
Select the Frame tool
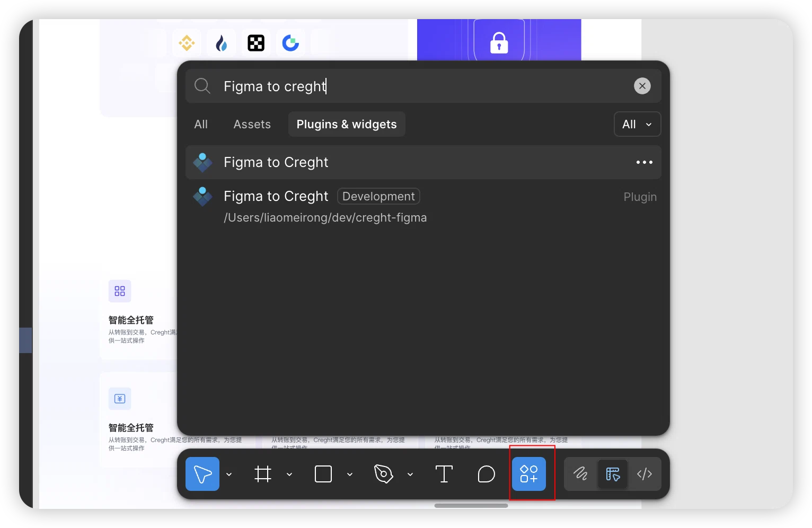263,474
